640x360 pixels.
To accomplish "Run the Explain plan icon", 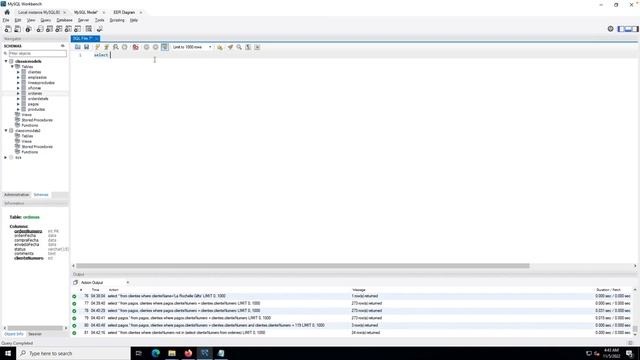I will point(116,47).
